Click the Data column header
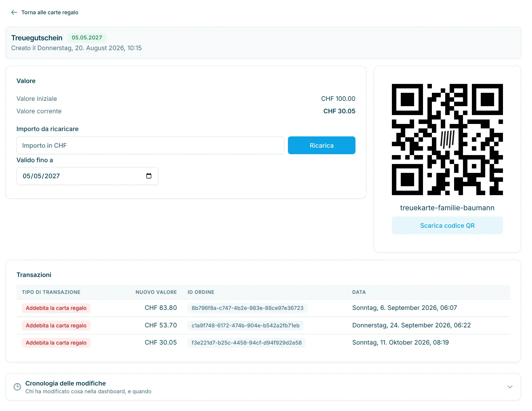 [359, 292]
